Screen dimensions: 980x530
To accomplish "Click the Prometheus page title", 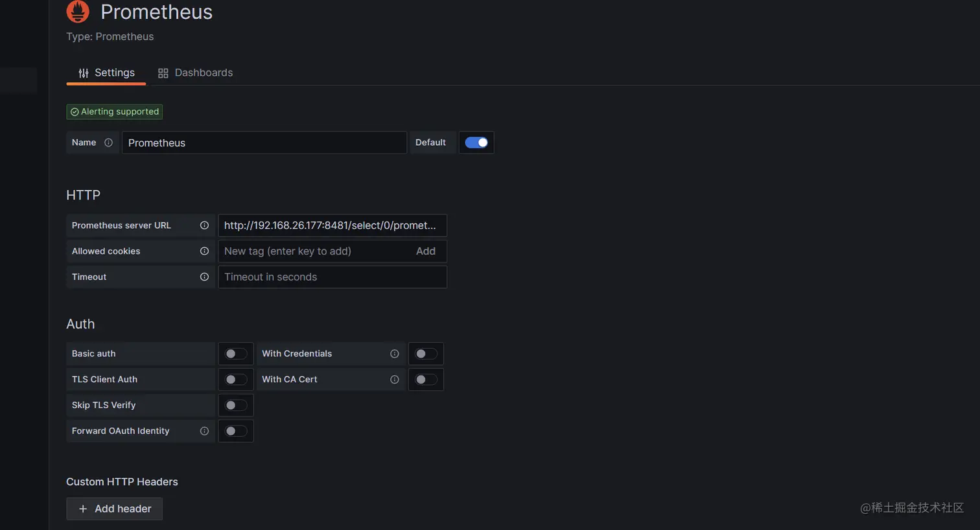I will [x=156, y=12].
